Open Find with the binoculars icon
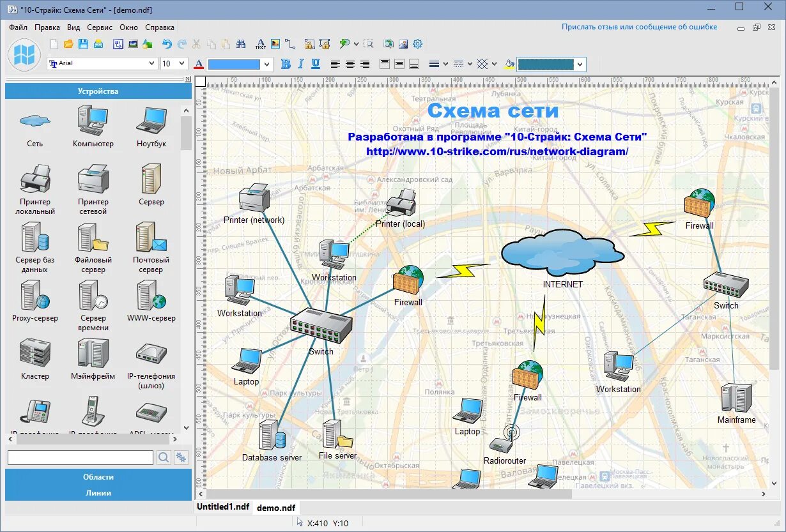The height and width of the screenshot is (532, 786). click(241, 44)
